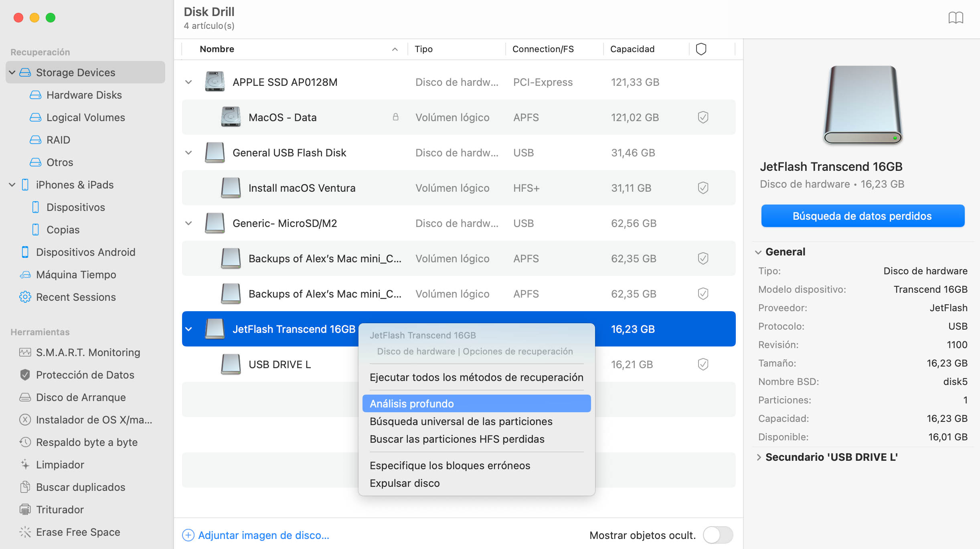Click the Tipo column header
Viewport: 980px width, 549px height.
[x=457, y=49]
